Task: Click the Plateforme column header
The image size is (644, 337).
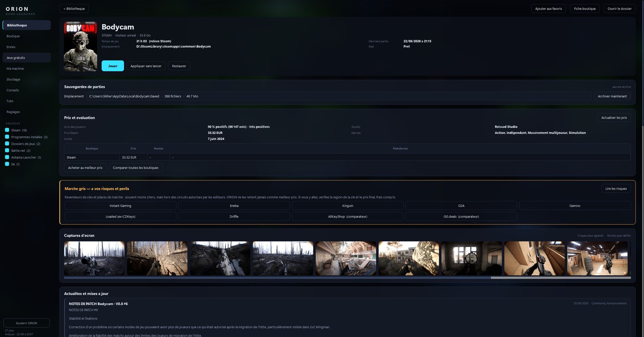Action: pos(400,149)
